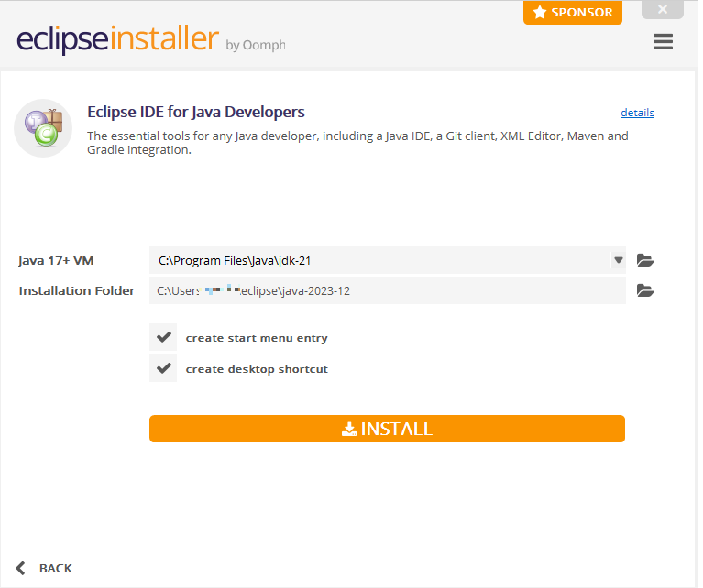Expand the Java VM dropdown arrow
Image resolution: width=703 pixels, height=588 pixels.
pyautogui.click(x=619, y=260)
